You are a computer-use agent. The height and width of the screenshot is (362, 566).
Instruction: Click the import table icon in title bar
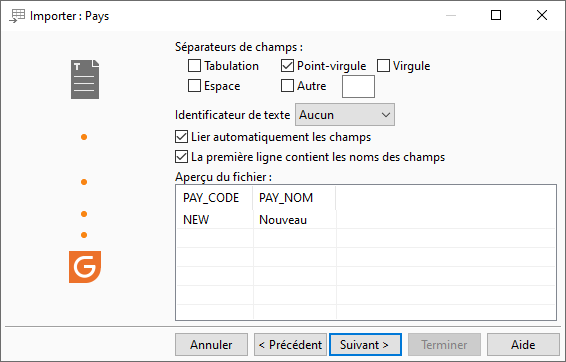click(17, 16)
